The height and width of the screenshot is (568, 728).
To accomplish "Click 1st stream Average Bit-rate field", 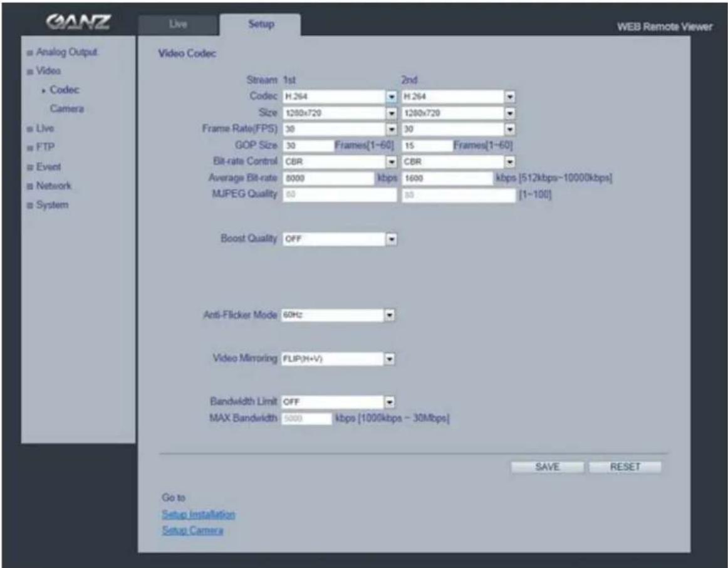I will pos(329,178).
